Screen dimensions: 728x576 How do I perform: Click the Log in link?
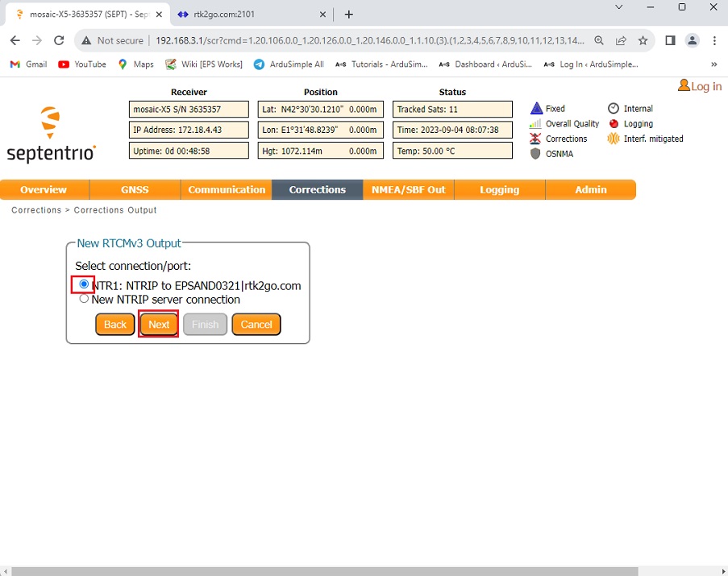point(700,86)
